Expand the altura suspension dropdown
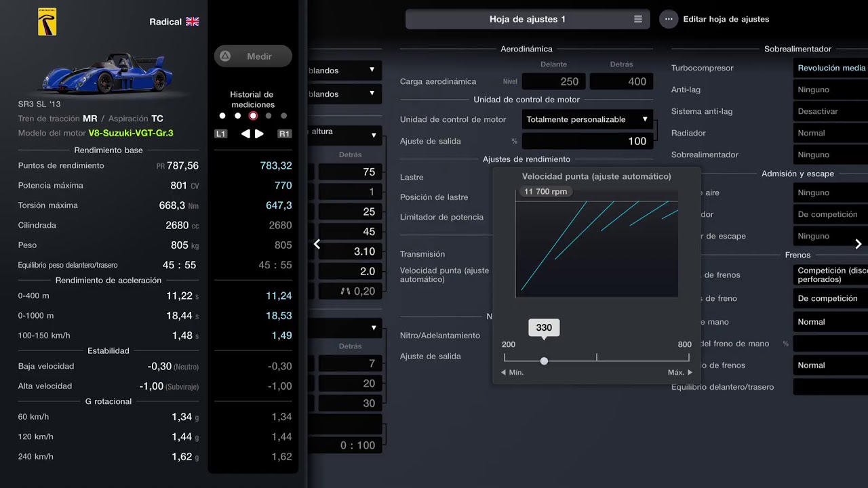868x488 pixels. coord(344,135)
